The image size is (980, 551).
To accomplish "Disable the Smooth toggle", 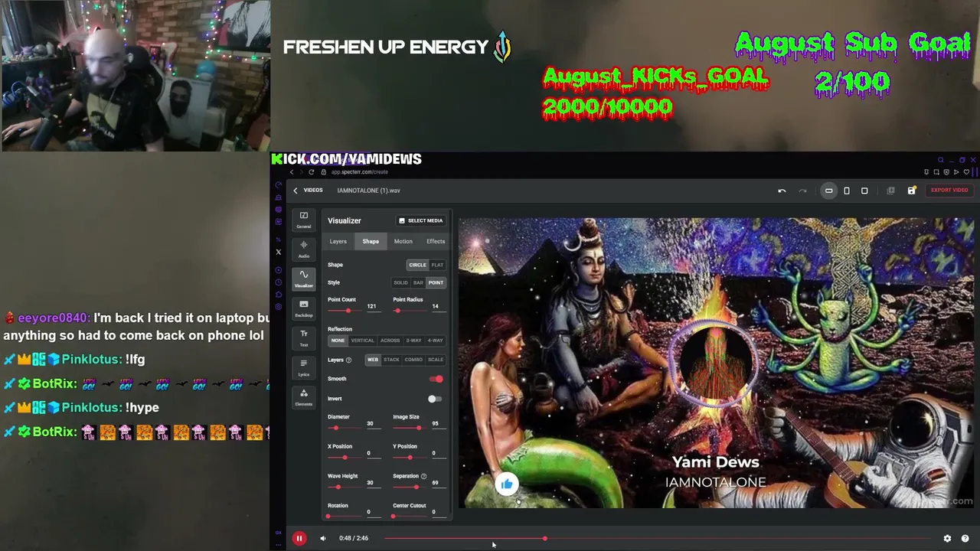I will [436, 380].
